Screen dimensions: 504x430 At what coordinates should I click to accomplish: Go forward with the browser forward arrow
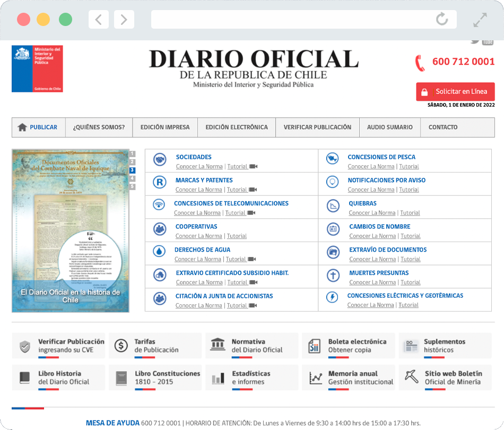click(124, 20)
